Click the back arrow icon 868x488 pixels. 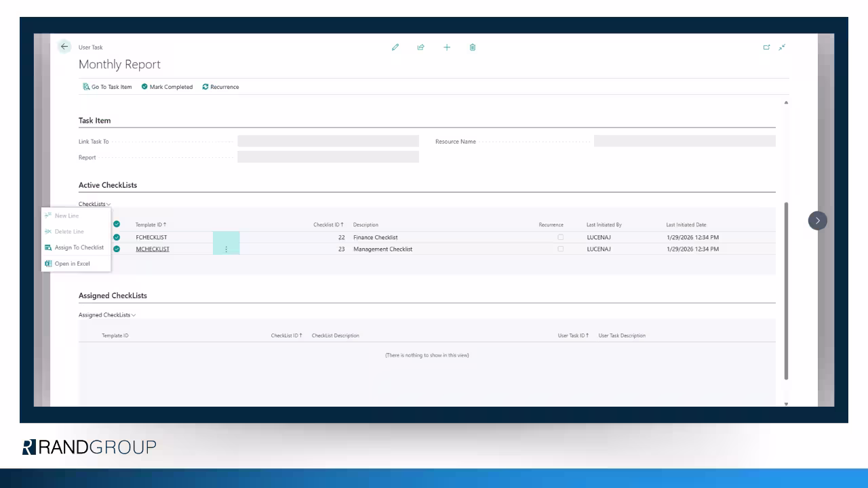click(64, 47)
